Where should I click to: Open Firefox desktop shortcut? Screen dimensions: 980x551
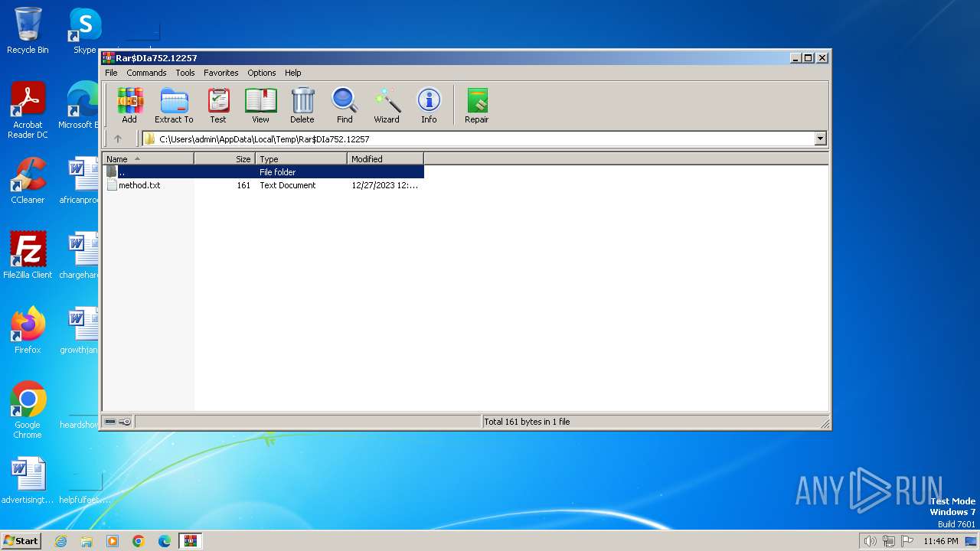tap(28, 331)
